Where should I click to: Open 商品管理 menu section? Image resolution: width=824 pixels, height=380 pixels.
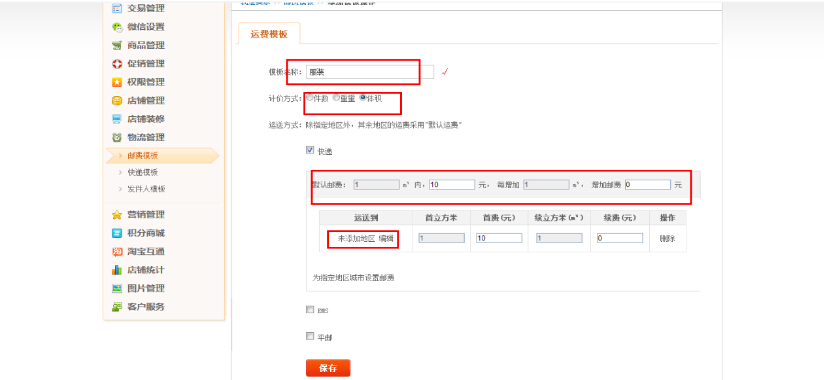pyautogui.click(x=146, y=45)
